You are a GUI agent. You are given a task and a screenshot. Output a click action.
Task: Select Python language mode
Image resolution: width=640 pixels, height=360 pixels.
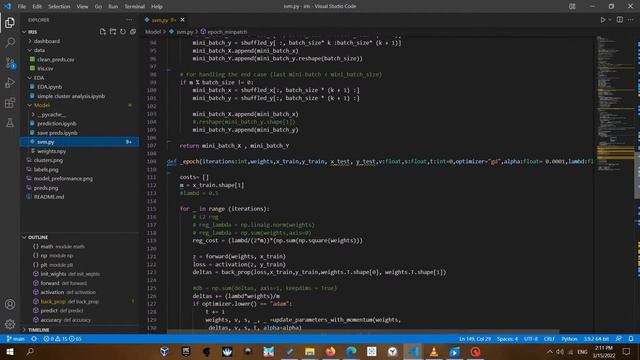[x=569, y=339]
